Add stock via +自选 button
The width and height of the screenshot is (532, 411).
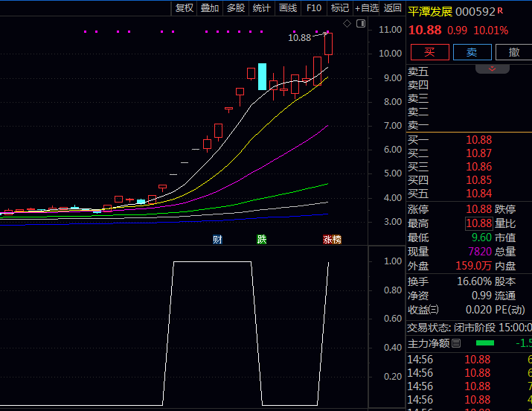(367, 8)
